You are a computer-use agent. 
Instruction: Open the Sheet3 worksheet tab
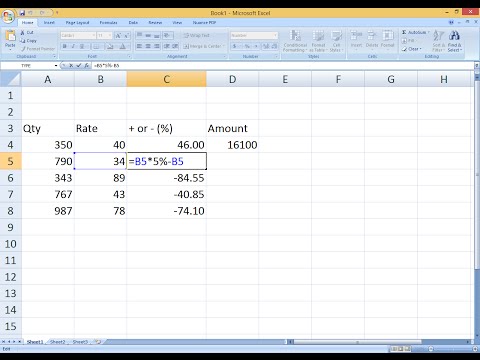click(80, 342)
